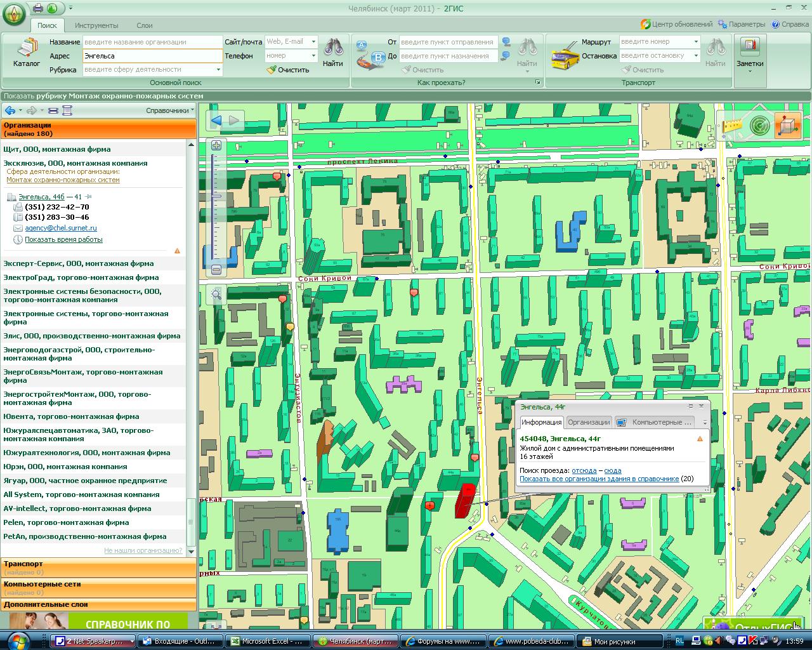Image resolution: width=812 pixels, height=650 pixels.
Task: Click the map zoom in plus button
Action: pyautogui.click(x=216, y=145)
